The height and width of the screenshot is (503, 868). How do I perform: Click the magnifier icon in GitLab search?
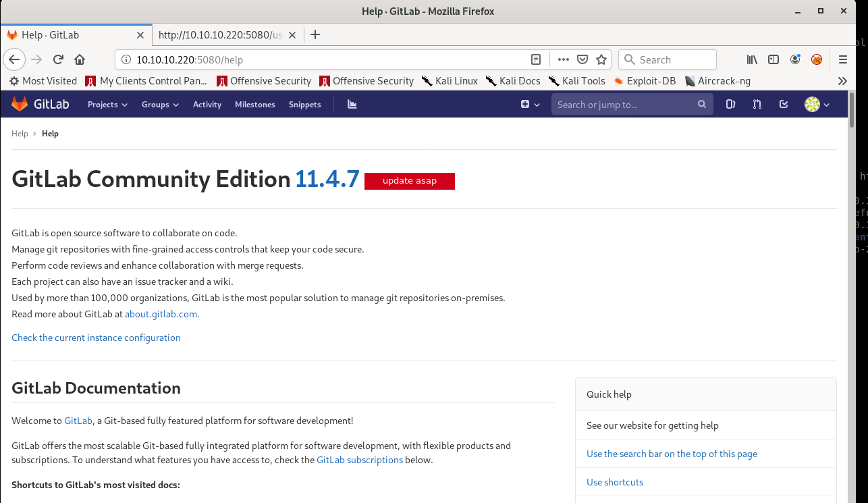coord(702,104)
